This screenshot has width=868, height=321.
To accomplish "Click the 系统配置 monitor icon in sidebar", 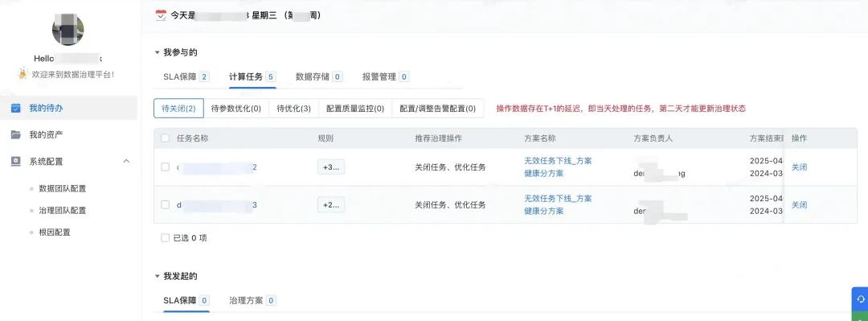I will (x=16, y=162).
